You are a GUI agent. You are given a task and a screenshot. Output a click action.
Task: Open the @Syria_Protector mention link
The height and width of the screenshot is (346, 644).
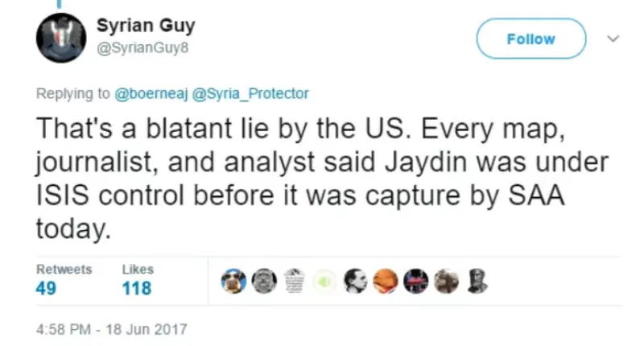coord(250,93)
